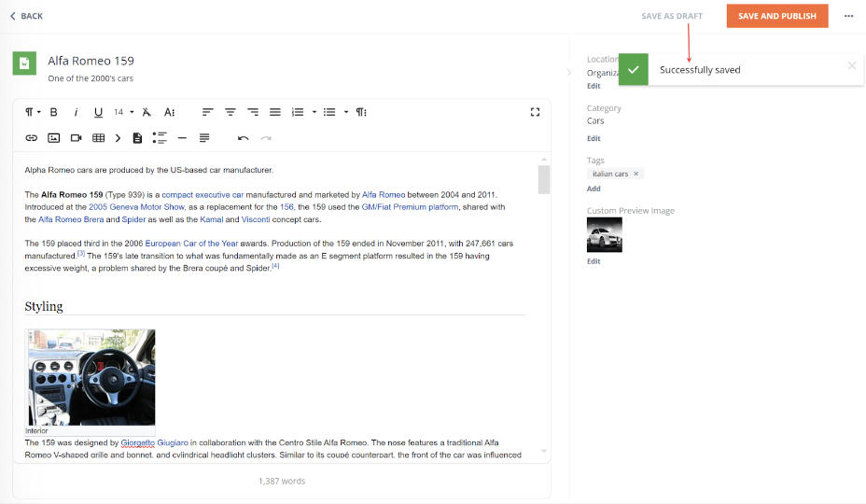Open the text style options icon
This screenshot has width=866, height=504.
point(170,112)
